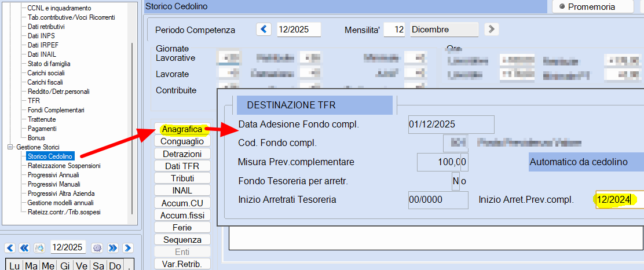The image size is (644, 270).
Task: Select Storico Cedolino tree item
Action: [x=50, y=156]
